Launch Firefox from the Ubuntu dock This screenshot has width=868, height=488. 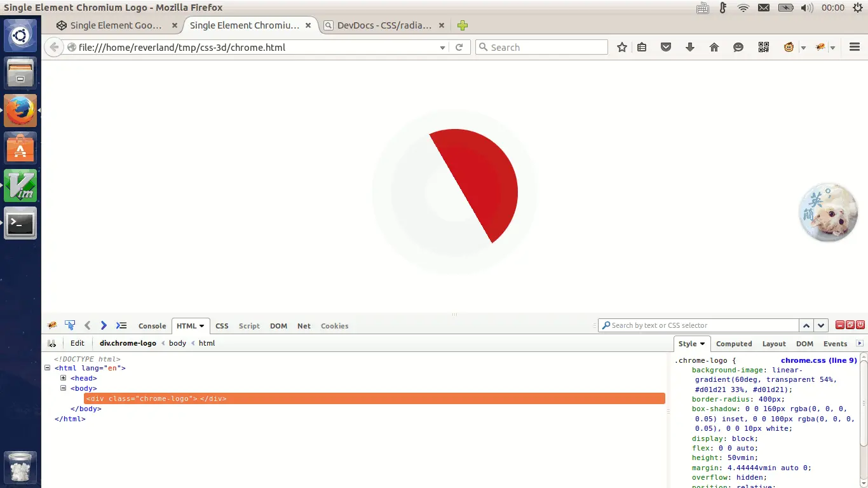(x=20, y=111)
